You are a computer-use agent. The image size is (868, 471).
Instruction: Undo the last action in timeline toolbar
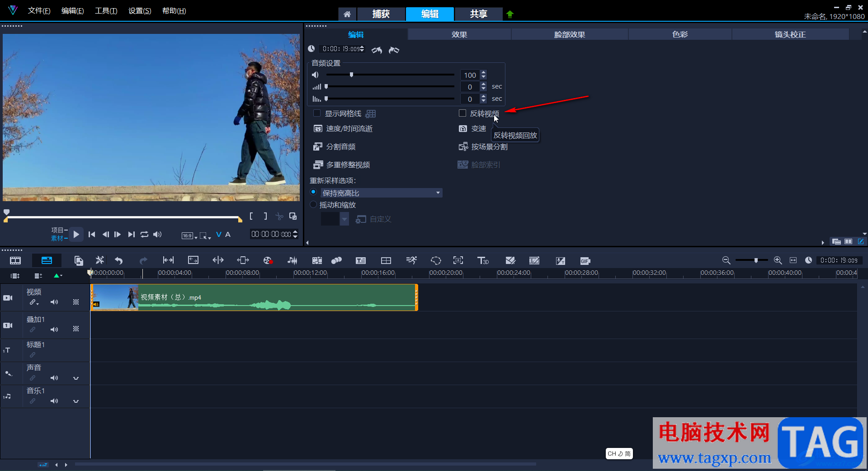pyautogui.click(x=118, y=260)
